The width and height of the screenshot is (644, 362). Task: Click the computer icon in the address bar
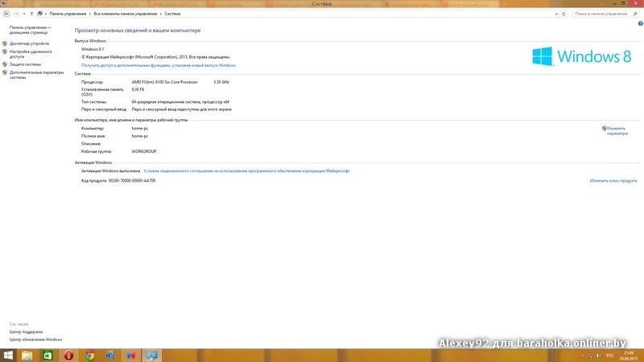pyautogui.click(x=39, y=14)
